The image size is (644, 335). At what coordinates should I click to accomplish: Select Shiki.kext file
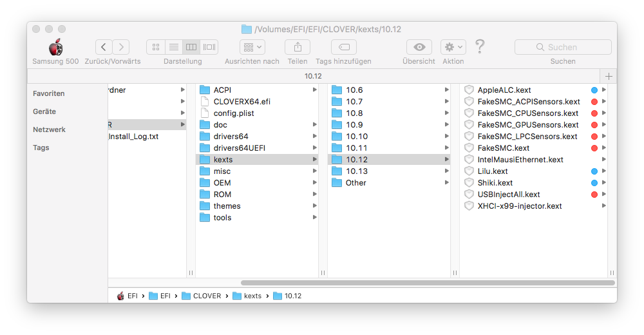pos(533,182)
